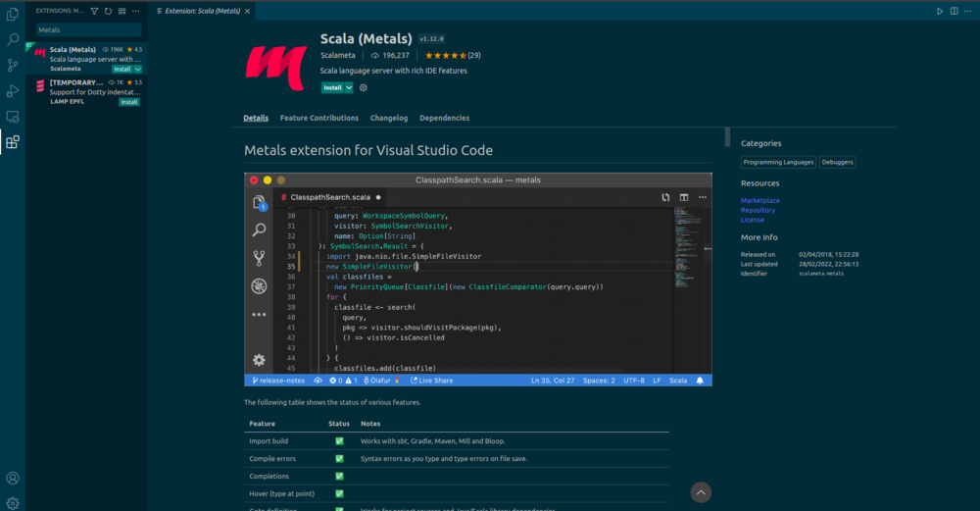Install Scala (Metals) from the sidebar list
Viewport: 980px width, 511px height.
click(122, 69)
